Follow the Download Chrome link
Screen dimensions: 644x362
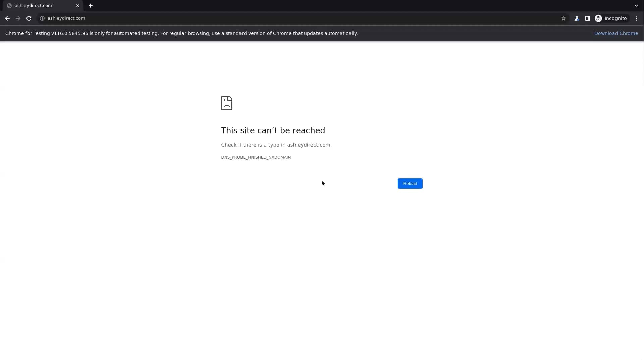616,33
